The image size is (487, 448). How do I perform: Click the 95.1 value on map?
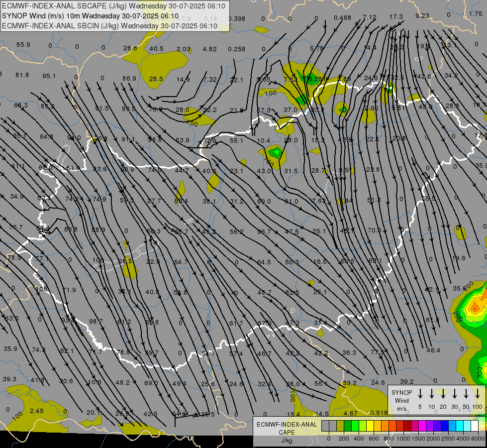coord(49,76)
